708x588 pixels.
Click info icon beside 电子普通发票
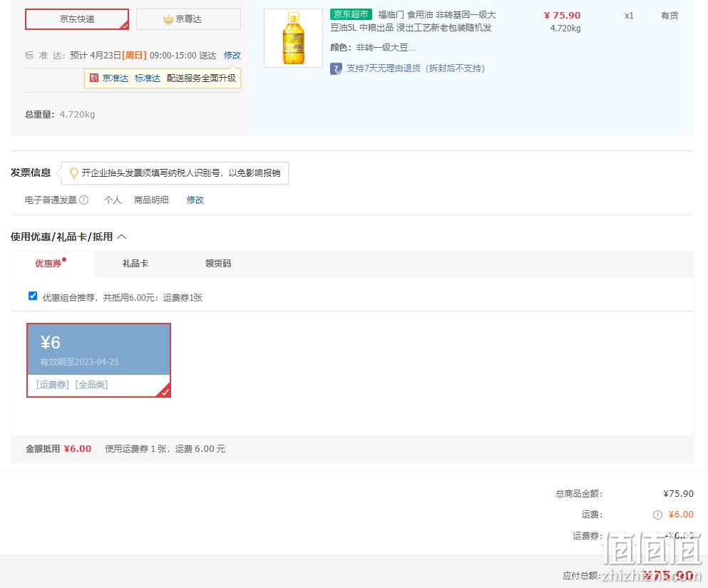point(84,200)
